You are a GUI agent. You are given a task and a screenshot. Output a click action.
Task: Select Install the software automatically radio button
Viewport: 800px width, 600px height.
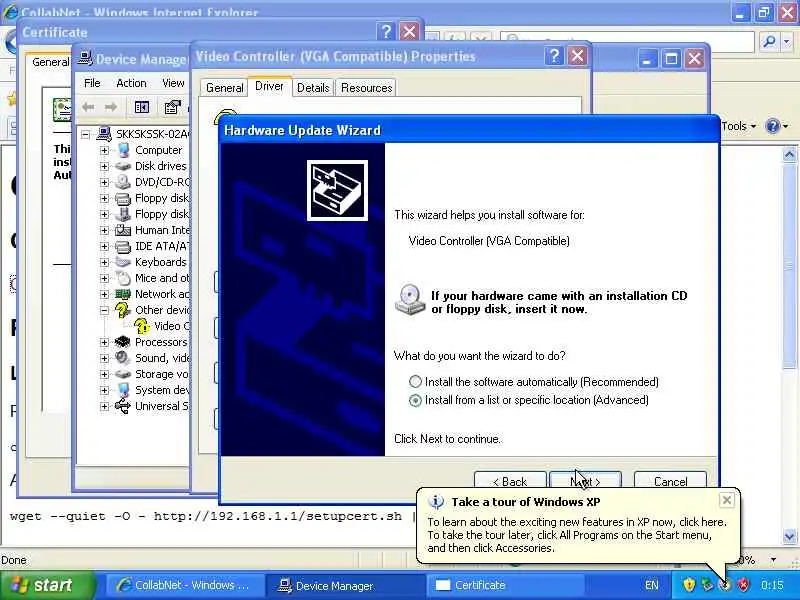coord(415,382)
